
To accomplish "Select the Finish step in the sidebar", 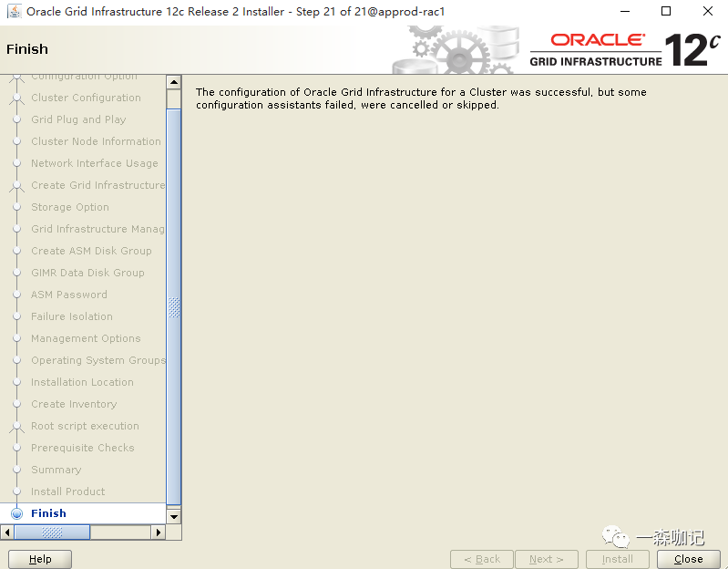I will 48,513.
